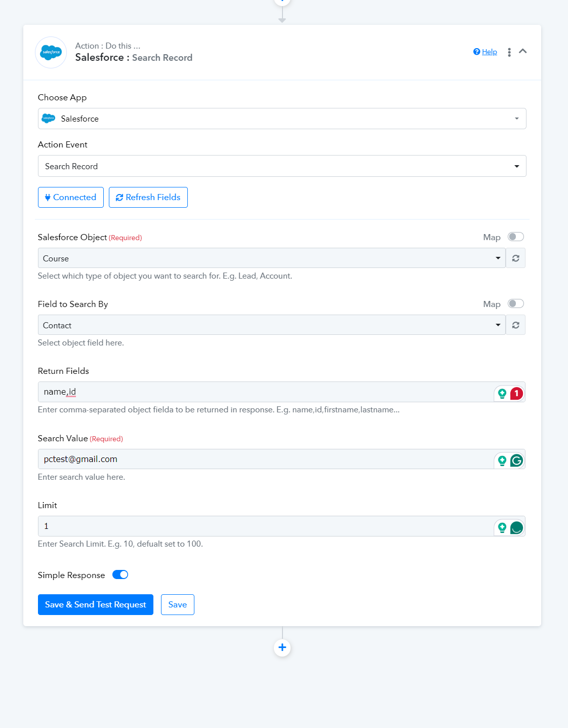568x728 pixels.
Task: Click the red badge in Return Fields
Action: point(516,393)
